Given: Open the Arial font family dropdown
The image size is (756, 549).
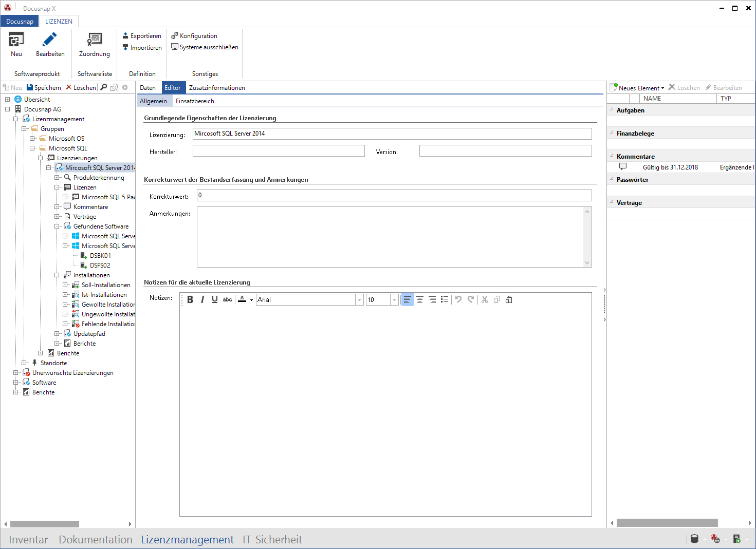Looking at the screenshot, I should click(360, 299).
